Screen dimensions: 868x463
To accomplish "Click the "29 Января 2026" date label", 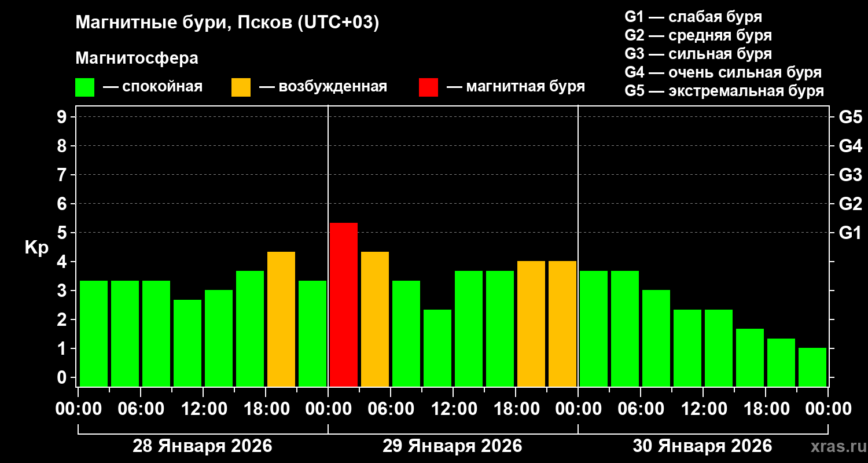I will (x=453, y=446).
